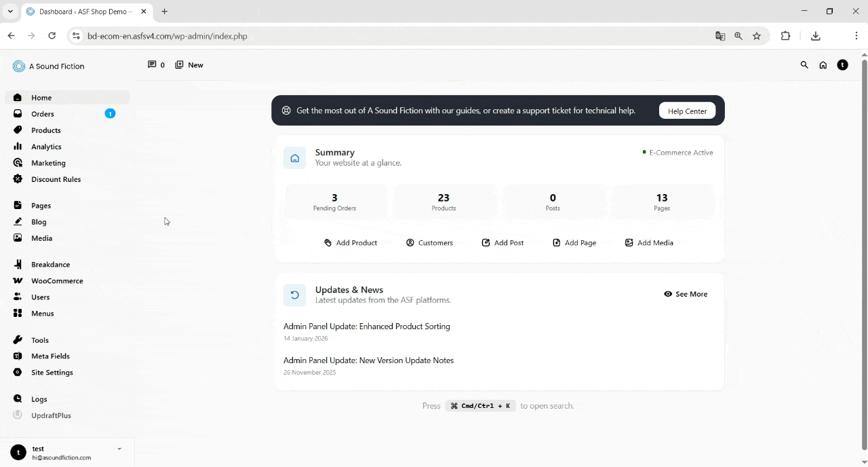
Task: Click the WooCommerce W icon in sidebar
Action: click(18, 280)
